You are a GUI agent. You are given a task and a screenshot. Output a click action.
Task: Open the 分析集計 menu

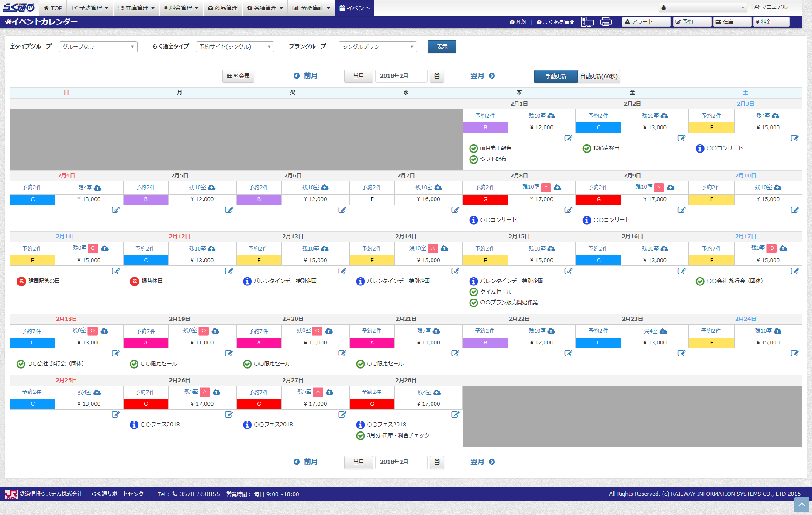[311, 8]
